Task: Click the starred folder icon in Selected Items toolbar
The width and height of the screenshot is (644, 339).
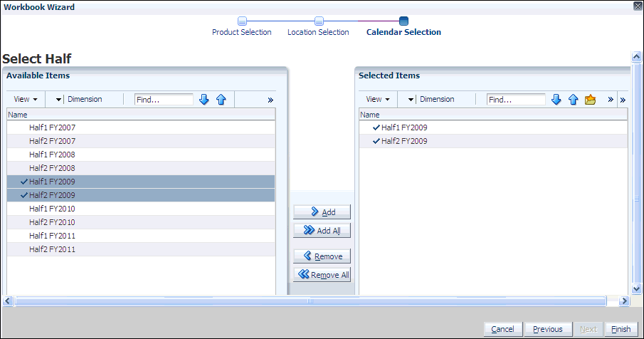Action: [590, 100]
